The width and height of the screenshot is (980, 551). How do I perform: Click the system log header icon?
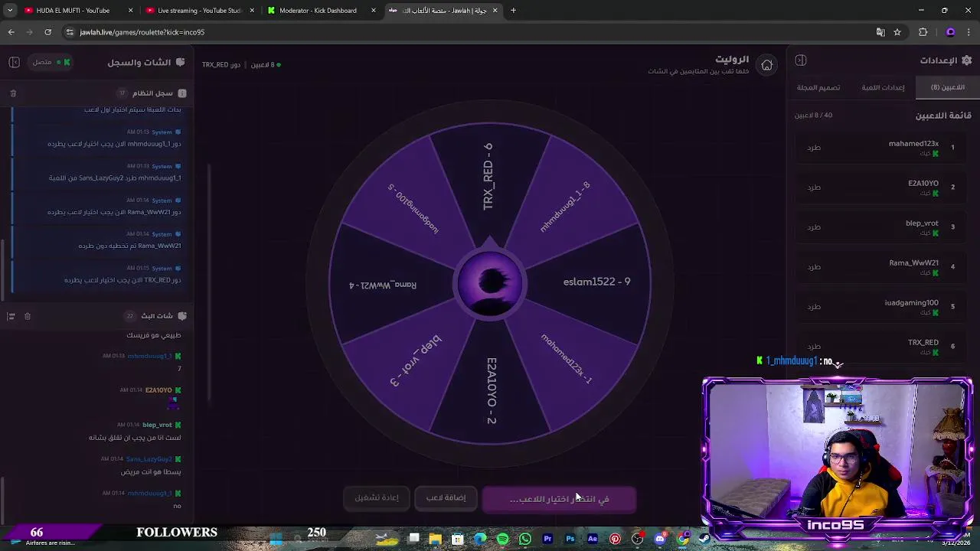point(182,93)
